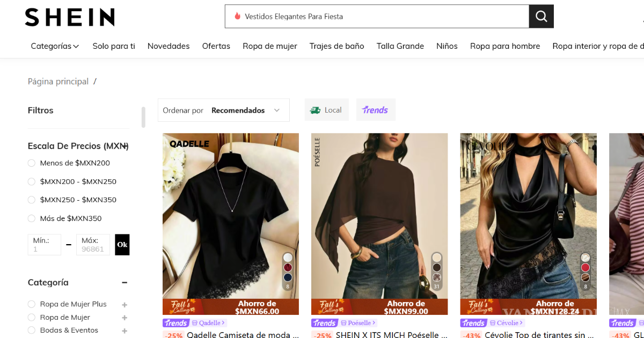The image size is (644, 338).
Task: Open the Ofertas menu item
Action: 216,46
